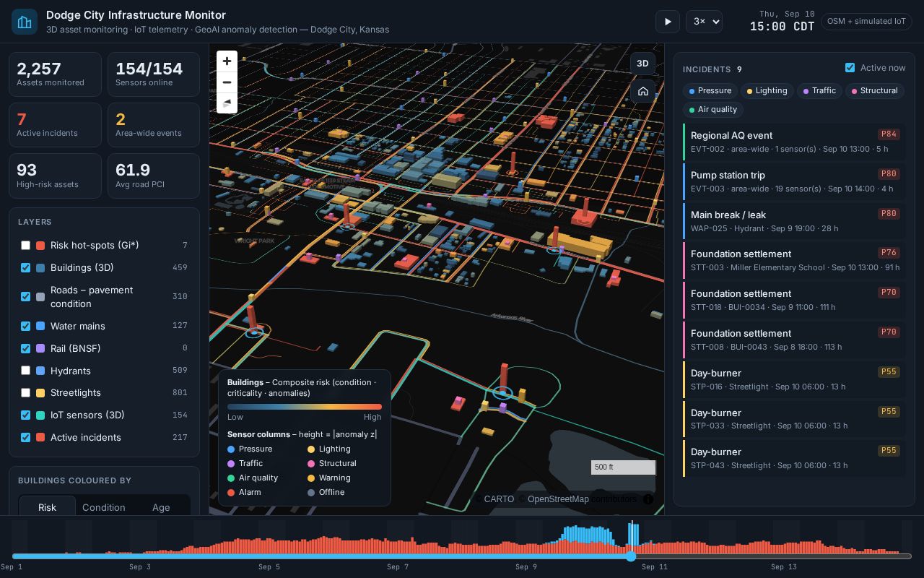Image resolution: width=924 pixels, height=578 pixels.
Task: Enable the Risk hot-spots (Gi*) layer
Action: coord(25,246)
